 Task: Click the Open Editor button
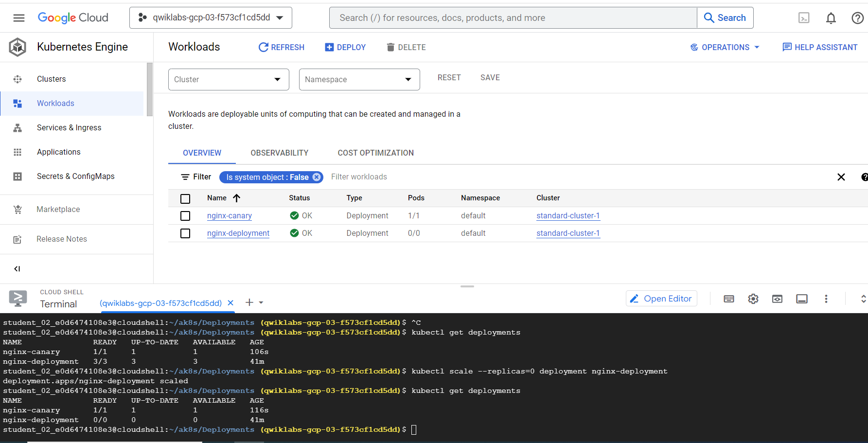(661, 299)
